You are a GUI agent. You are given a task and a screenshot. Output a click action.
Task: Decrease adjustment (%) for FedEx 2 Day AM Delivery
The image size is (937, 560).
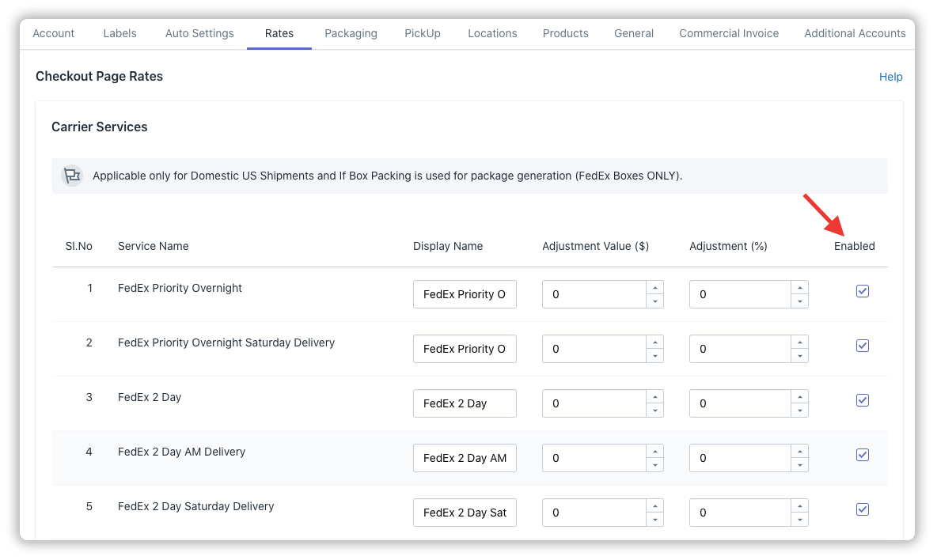coord(799,465)
